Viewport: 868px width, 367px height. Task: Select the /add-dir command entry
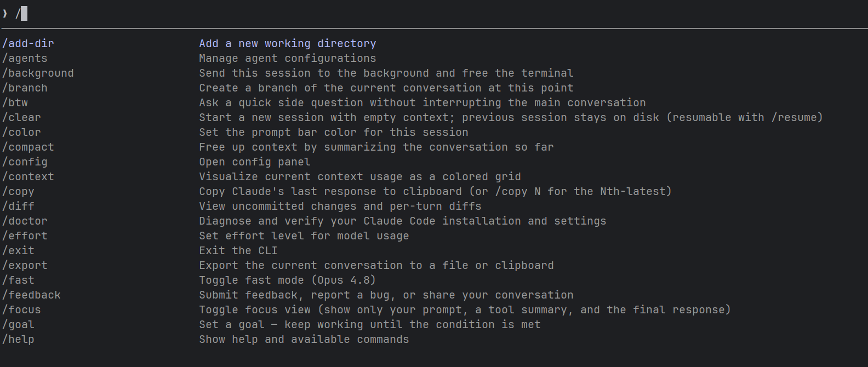coord(28,43)
